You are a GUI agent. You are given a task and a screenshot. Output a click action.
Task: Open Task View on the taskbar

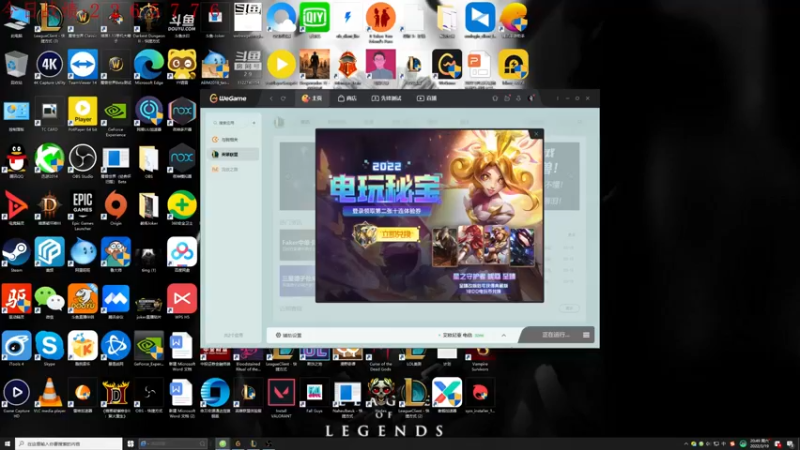(131, 443)
